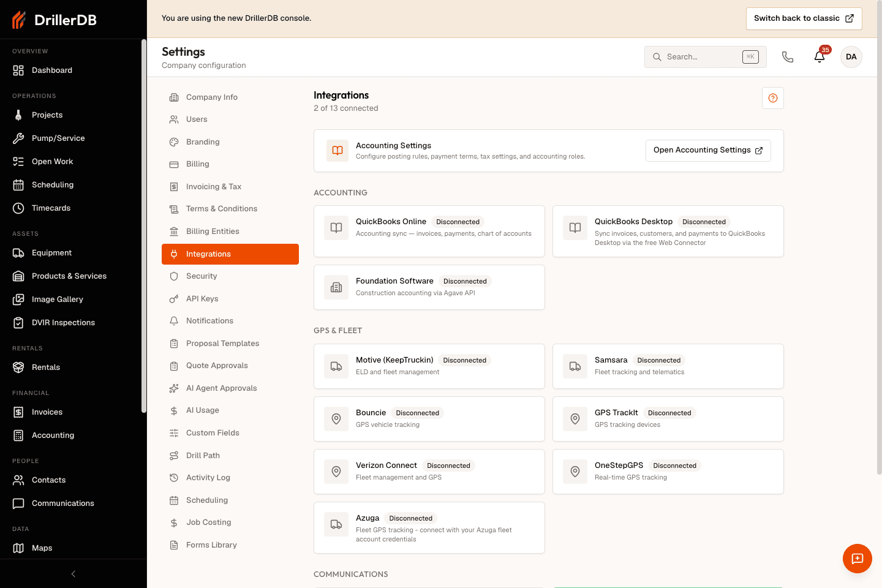Screen dimensions: 882x588
Task: Click the Projects drill icon
Action: 18,115
